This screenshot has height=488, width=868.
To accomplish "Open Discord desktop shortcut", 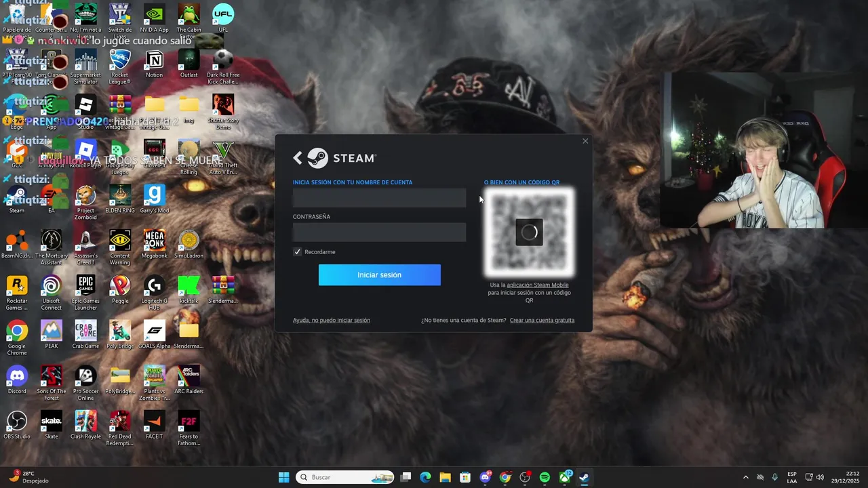I will pos(16,380).
